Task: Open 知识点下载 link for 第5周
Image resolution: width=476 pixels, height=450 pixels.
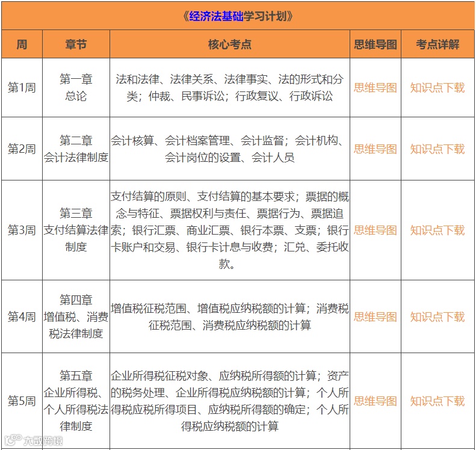Action: (x=437, y=401)
